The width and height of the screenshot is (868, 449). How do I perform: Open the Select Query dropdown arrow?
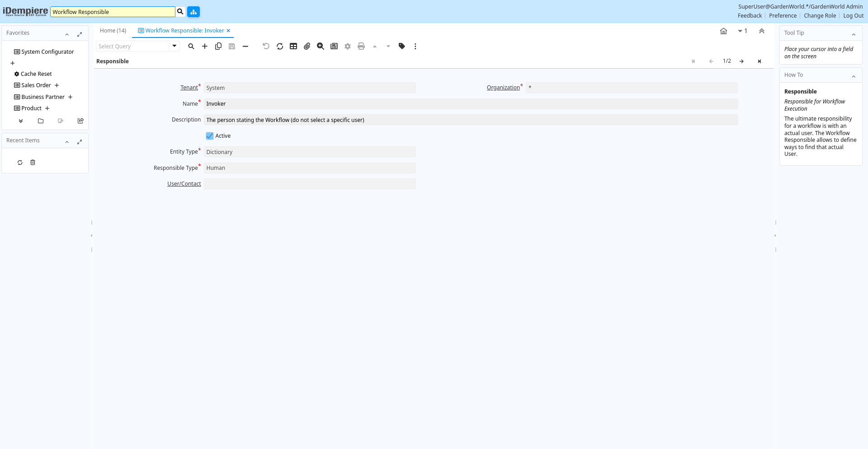click(175, 46)
